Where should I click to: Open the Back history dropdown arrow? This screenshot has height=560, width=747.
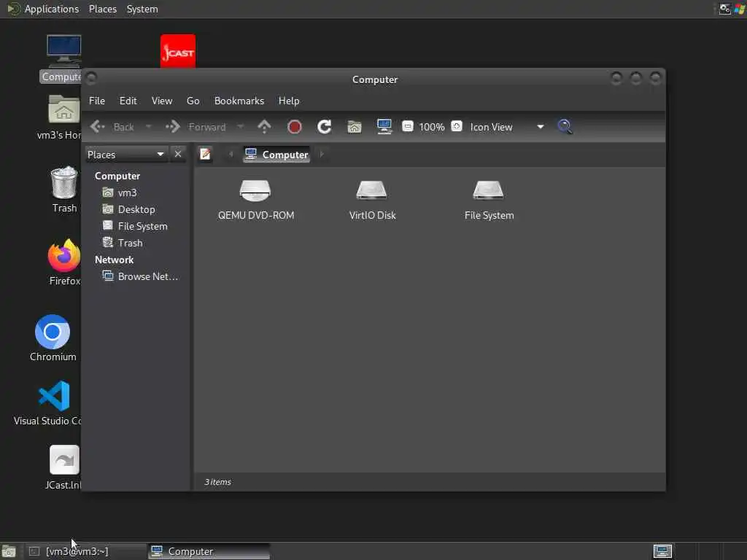point(148,127)
